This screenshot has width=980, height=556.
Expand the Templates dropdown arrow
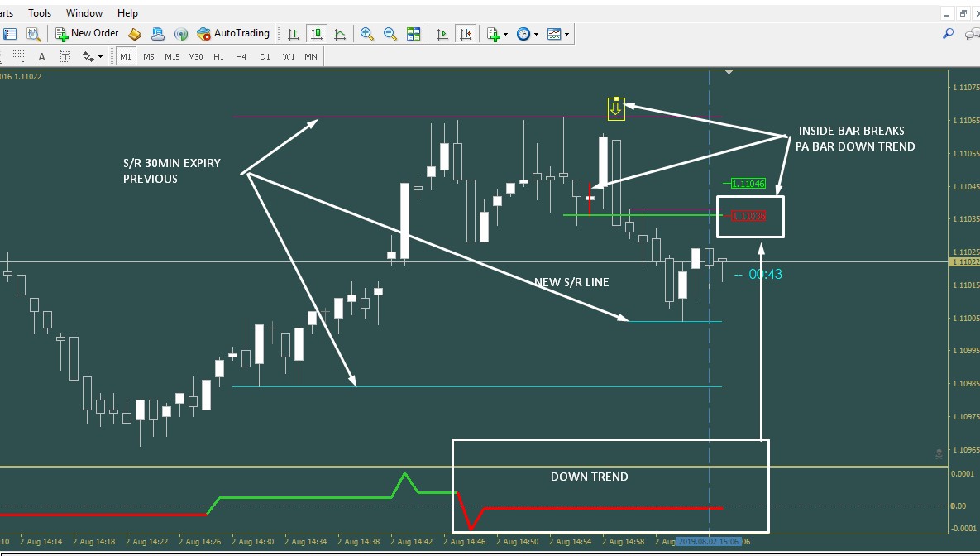566,35
